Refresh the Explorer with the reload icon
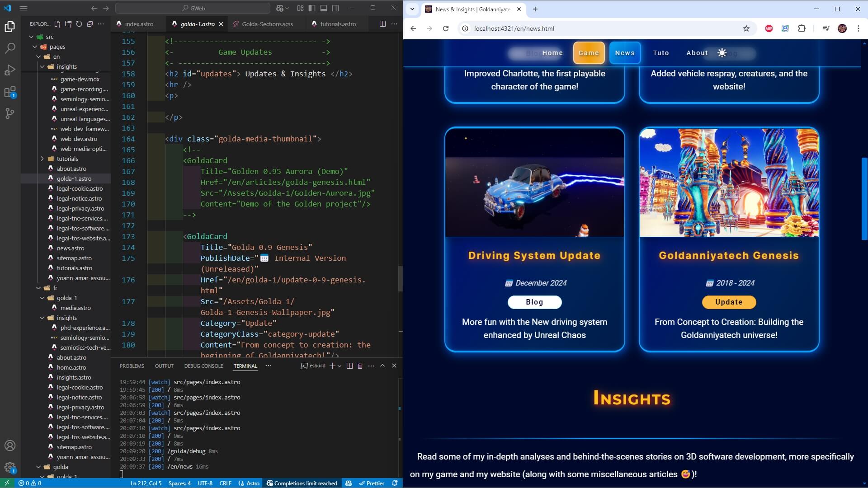 pyautogui.click(x=79, y=24)
